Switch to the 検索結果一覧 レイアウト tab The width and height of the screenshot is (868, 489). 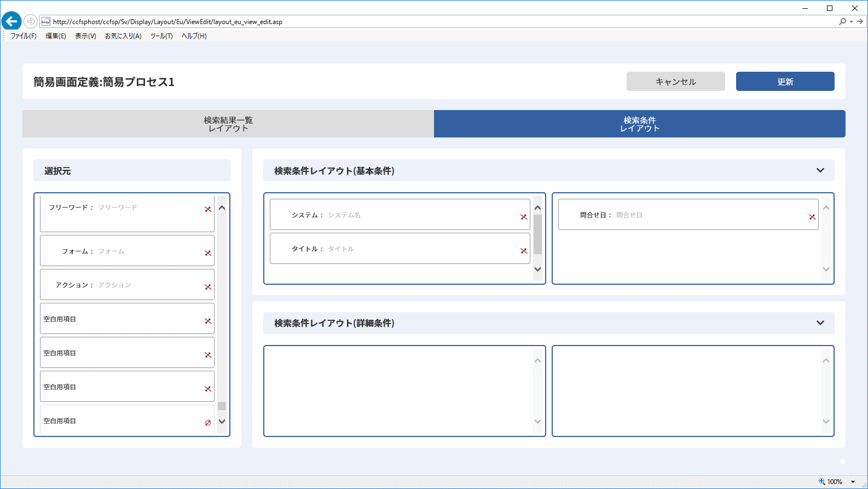[228, 124]
